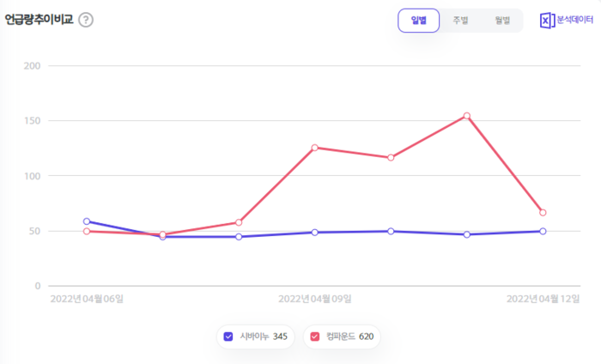Click the Excel 분석데이터 icon
The height and width of the screenshot is (364, 601).
[546, 20]
